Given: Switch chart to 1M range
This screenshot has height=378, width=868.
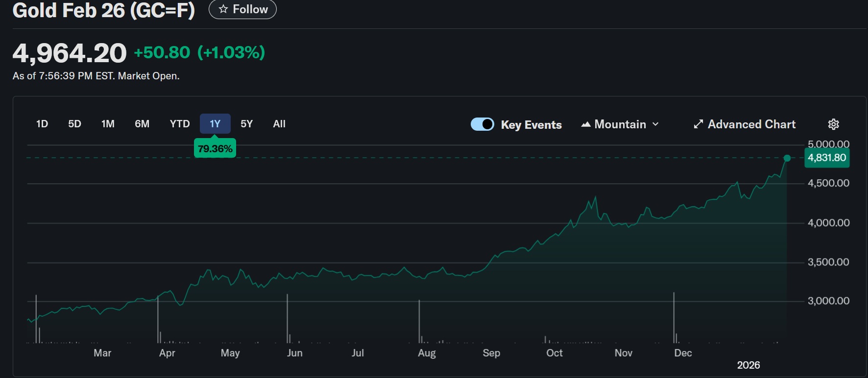Looking at the screenshot, I should [108, 124].
